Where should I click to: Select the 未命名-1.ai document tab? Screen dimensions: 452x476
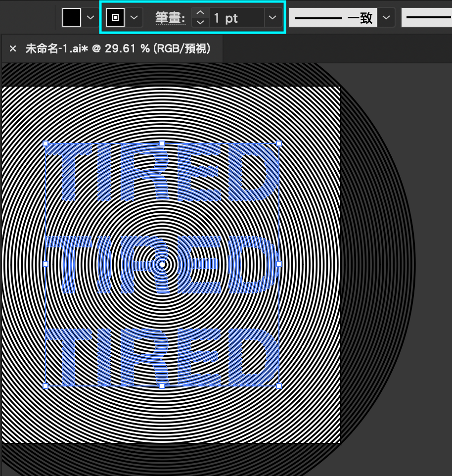112,48
